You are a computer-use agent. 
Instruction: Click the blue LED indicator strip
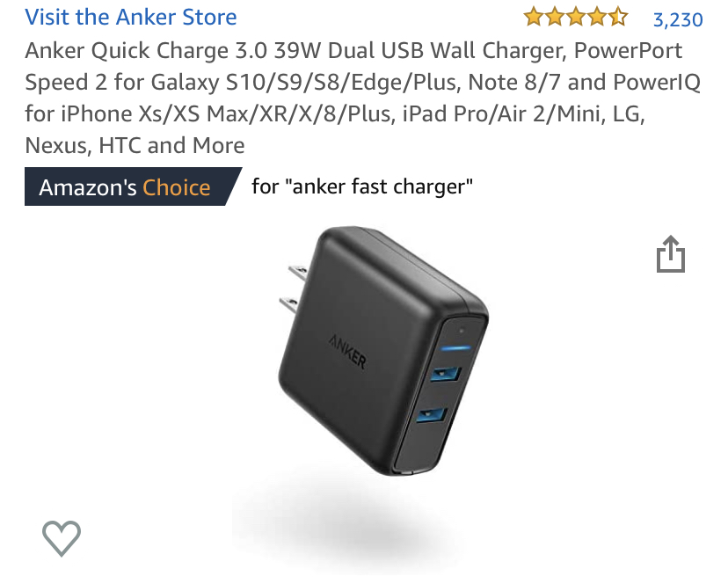[455, 347]
